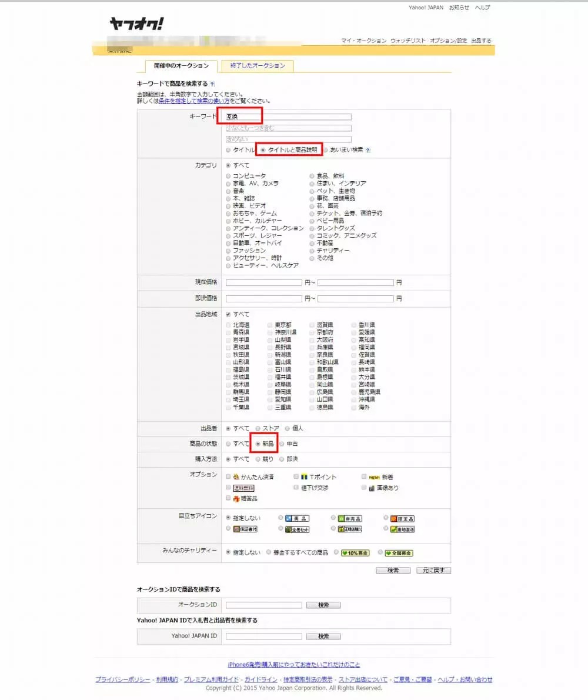Screen dimensions: 588x700
Task: Check 東京都 region checkbox
Action: pos(270,325)
